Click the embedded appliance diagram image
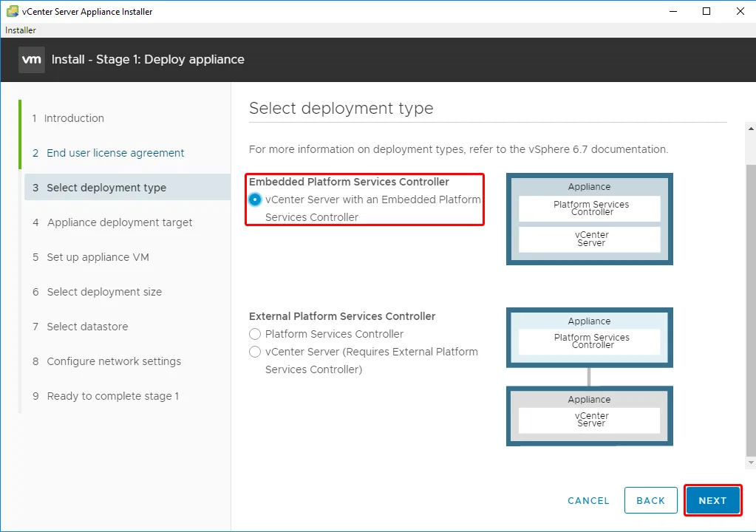This screenshot has height=532, width=756. coord(589,219)
